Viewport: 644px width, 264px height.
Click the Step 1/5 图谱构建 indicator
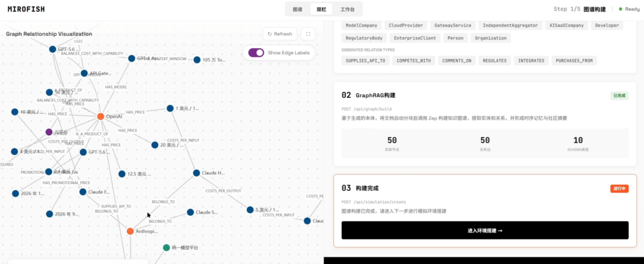point(580,9)
